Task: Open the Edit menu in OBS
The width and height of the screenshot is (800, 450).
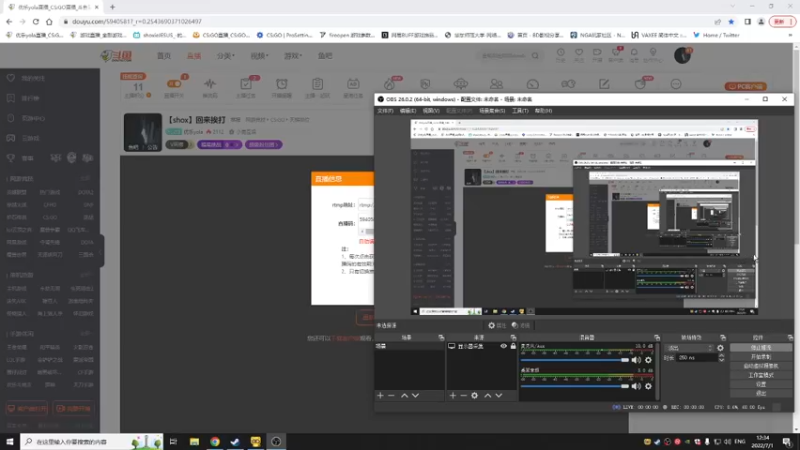Action: click(408, 111)
